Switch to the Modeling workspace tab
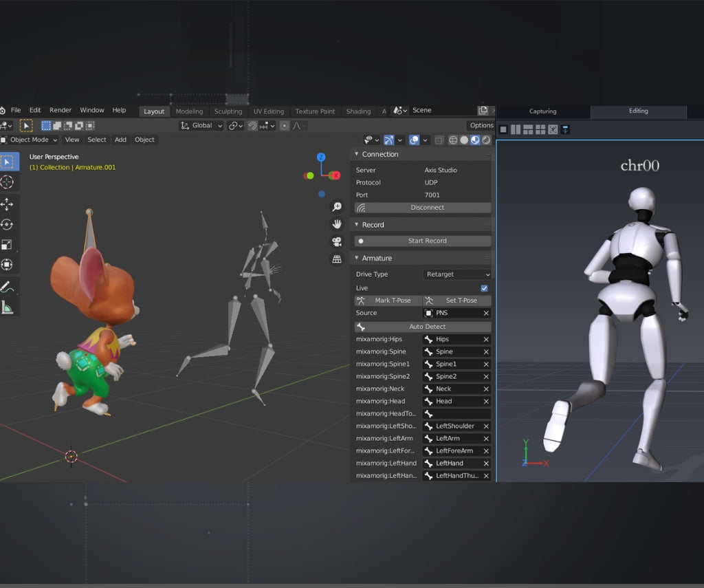The width and height of the screenshot is (704, 588). (x=190, y=111)
